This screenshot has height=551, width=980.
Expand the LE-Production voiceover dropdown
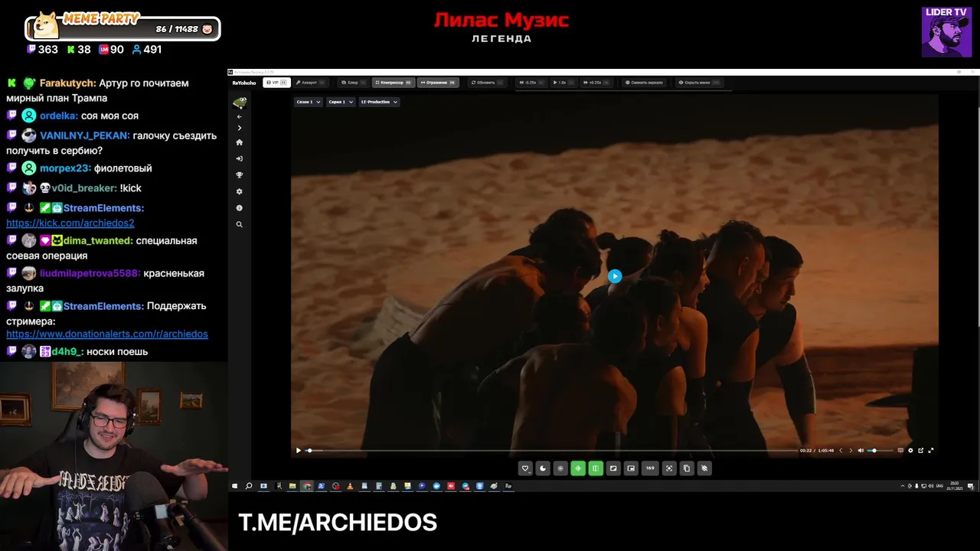[379, 102]
